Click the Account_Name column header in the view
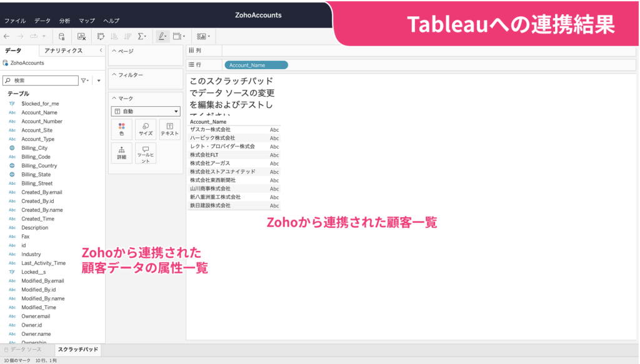 coord(208,122)
